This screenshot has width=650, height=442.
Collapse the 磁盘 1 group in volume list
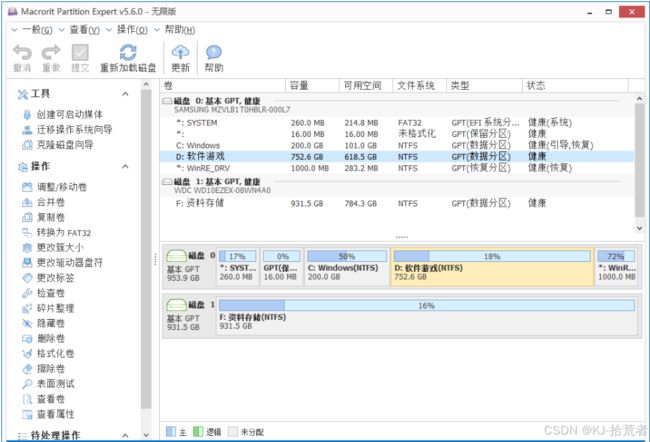click(x=167, y=182)
